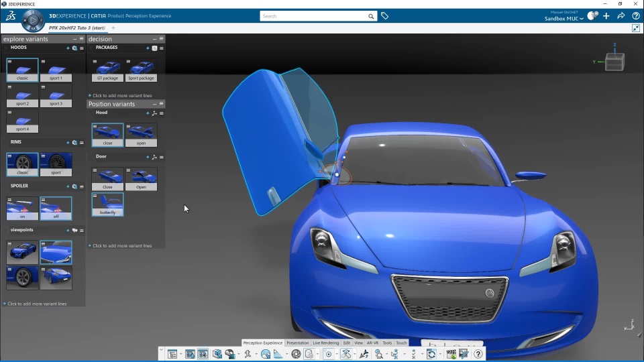
Task: Click the walk figure icon in toolbar
Action: click(x=248, y=354)
